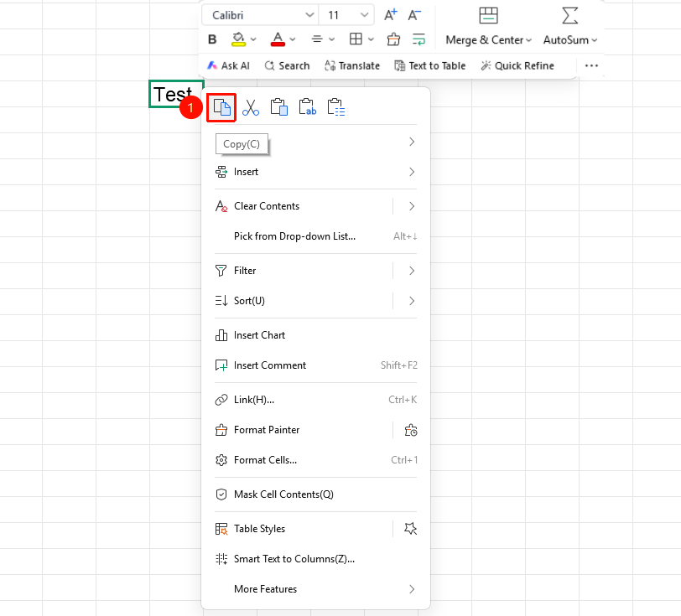Click the Text to Table button
This screenshot has width=681, height=616.
click(430, 65)
